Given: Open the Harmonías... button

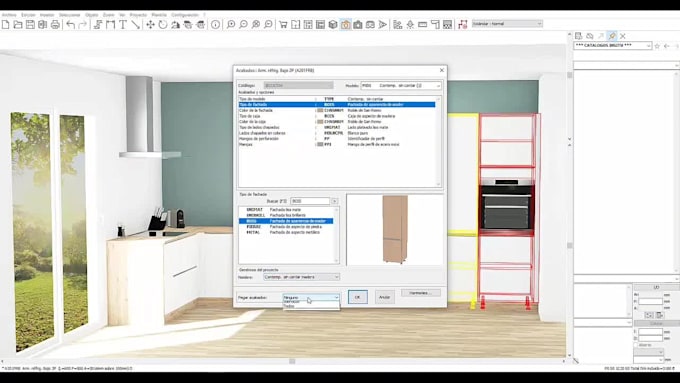Looking at the screenshot, I should pyautogui.click(x=421, y=293).
